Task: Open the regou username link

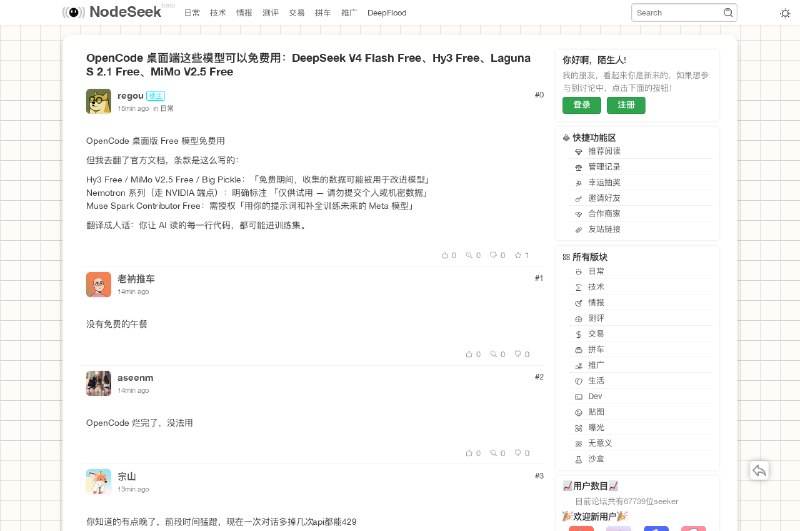Action: tap(130, 96)
